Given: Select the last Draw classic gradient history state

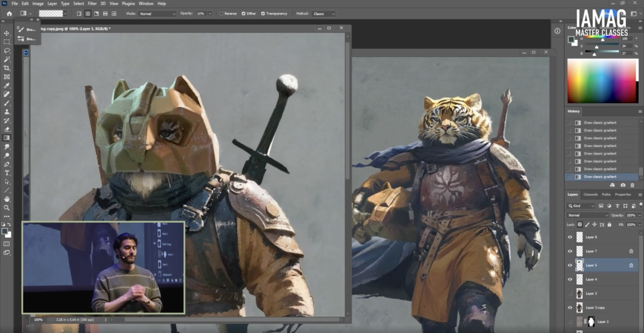Looking at the screenshot, I should 600,177.
